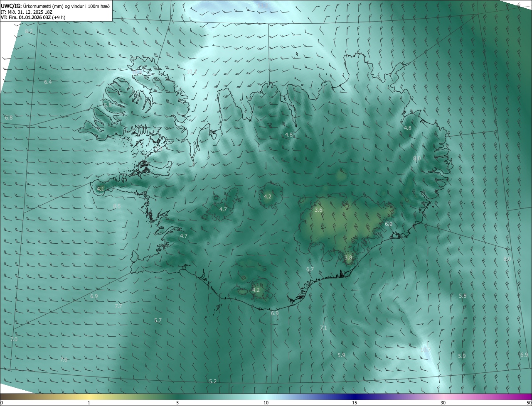Click the map value 7.0
The width and height of the screenshot is (532, 406).
pos(14,340)
